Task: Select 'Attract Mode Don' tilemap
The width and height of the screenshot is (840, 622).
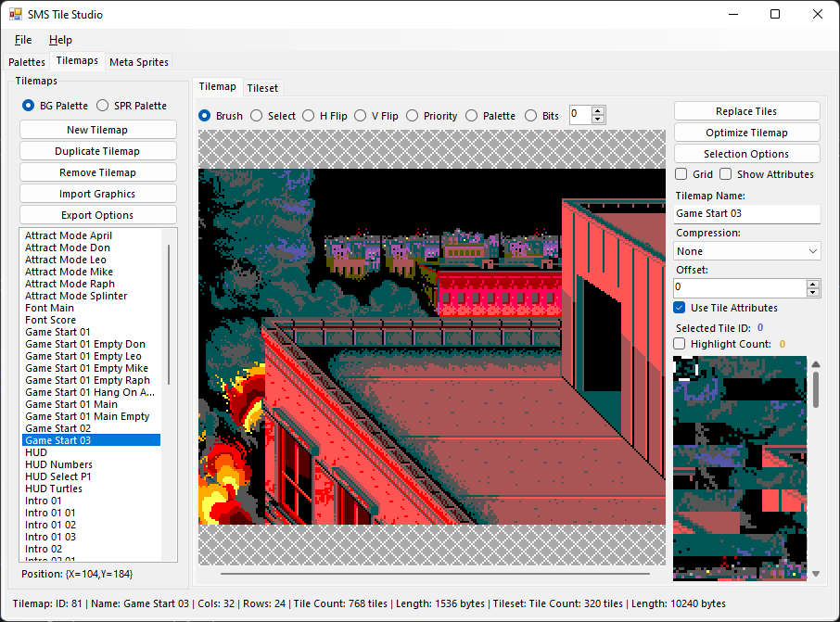Action: tap(68, 248)
